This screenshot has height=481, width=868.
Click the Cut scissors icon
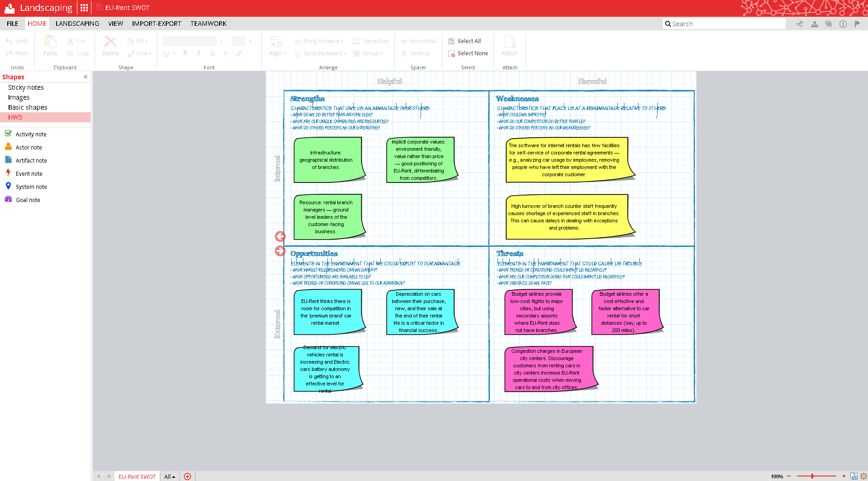(x=70, y=41)
